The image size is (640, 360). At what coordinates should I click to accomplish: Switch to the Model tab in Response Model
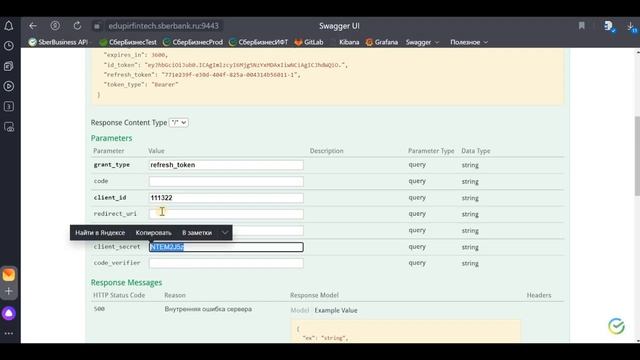click(299, 310)
